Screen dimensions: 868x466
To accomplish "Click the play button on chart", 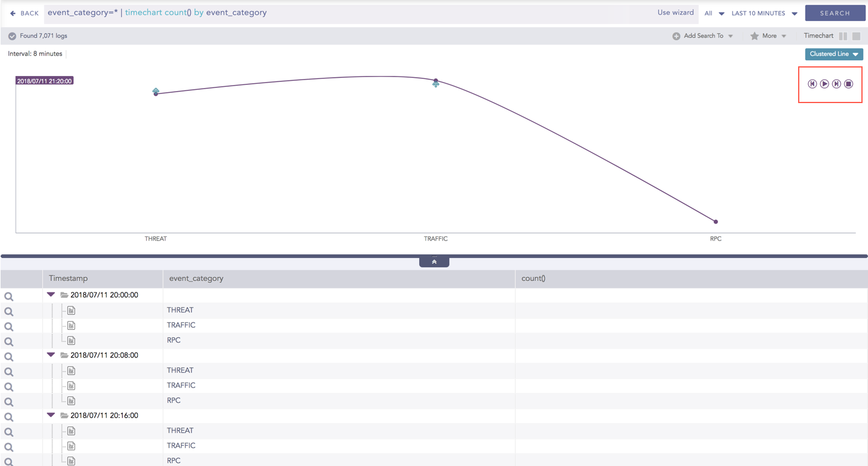I will tap(825, 84).
